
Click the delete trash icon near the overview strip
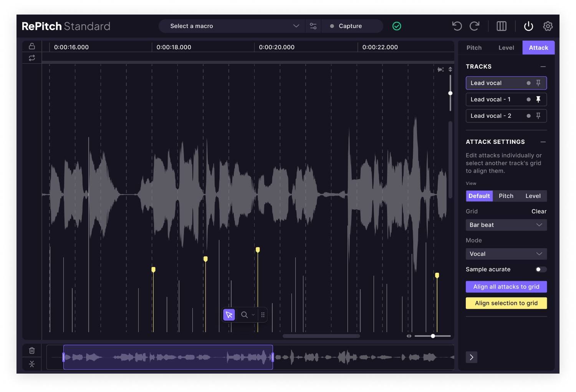(x=32, y=350)
